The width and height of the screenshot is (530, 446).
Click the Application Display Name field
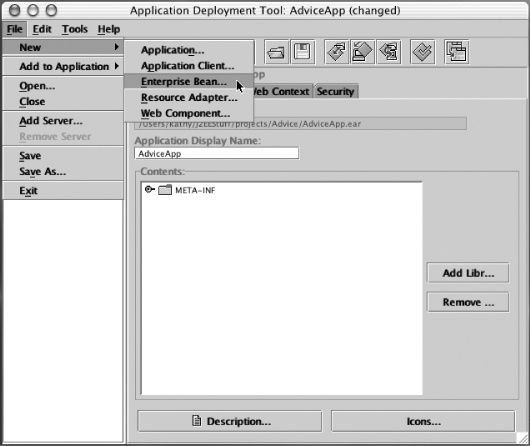click(x=216, y=154)
